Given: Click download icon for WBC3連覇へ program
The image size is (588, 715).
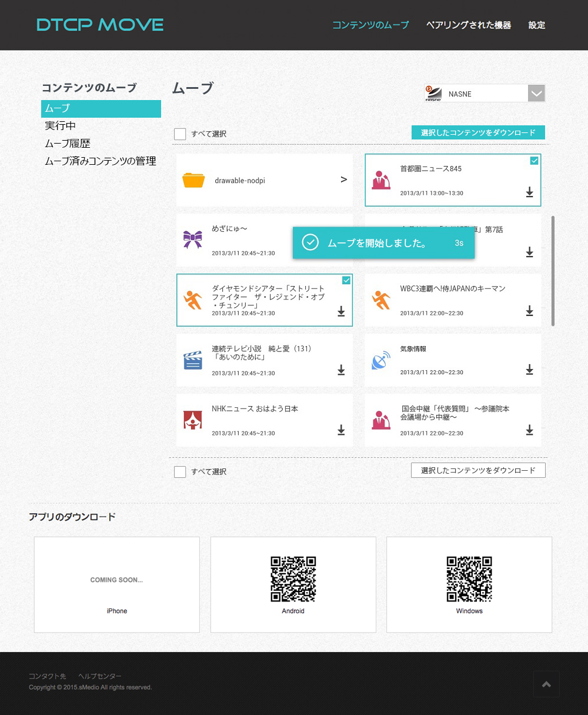Looking at the screenshot, I should (529, 311).
